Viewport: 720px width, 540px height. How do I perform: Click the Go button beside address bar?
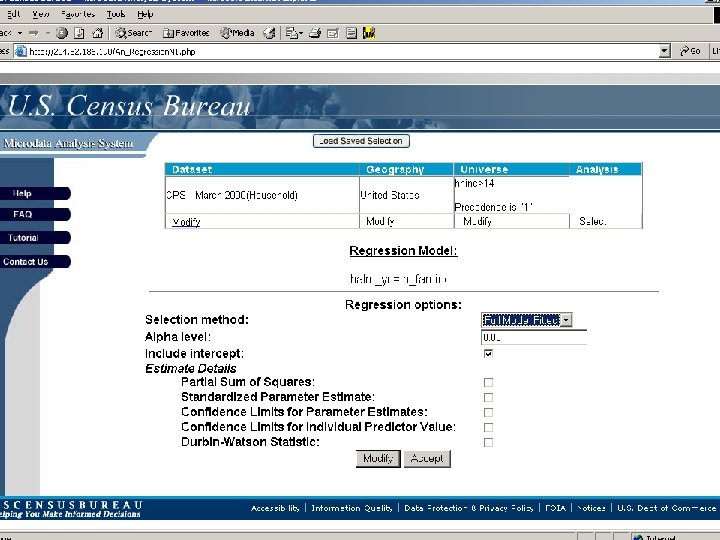click(x=690, y=51)
